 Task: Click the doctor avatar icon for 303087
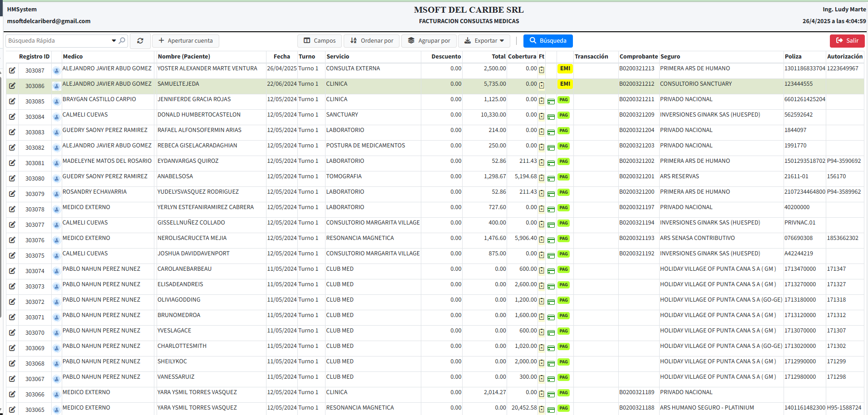pyautogui.click(x=56, y=71)
